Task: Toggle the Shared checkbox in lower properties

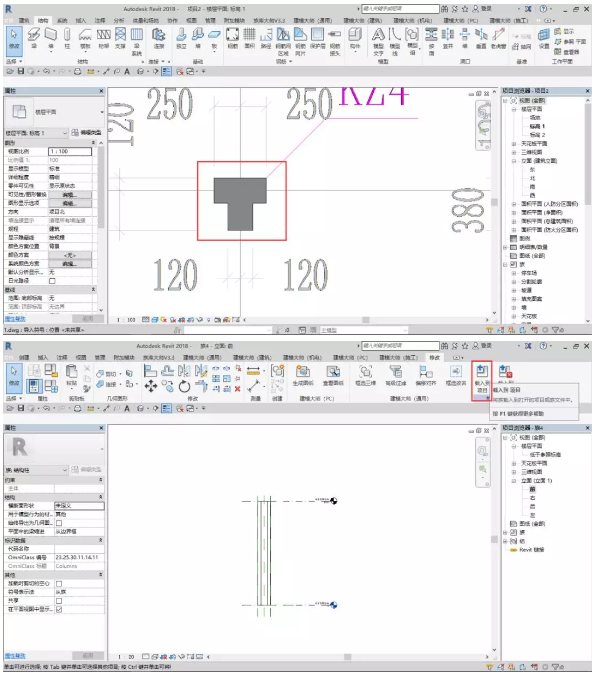Action: [x=59, y=600]
